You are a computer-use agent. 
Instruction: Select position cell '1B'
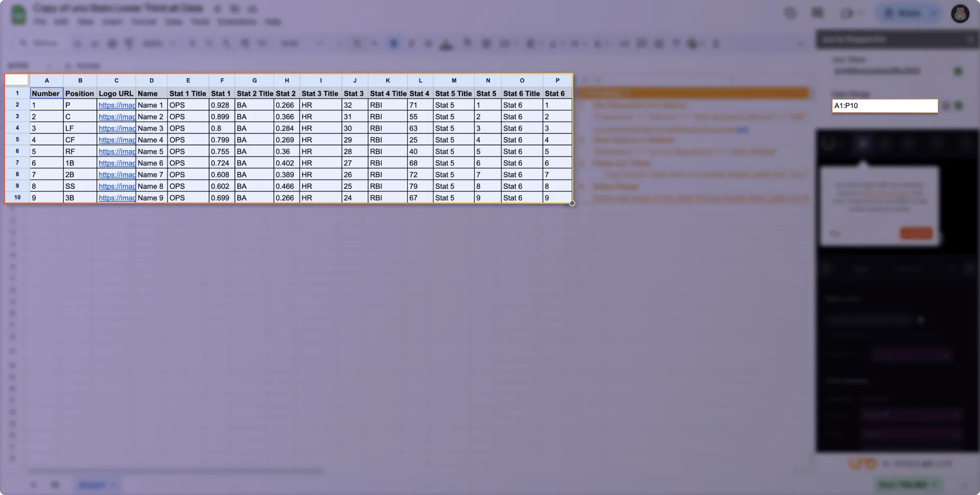tap(80, 163)
